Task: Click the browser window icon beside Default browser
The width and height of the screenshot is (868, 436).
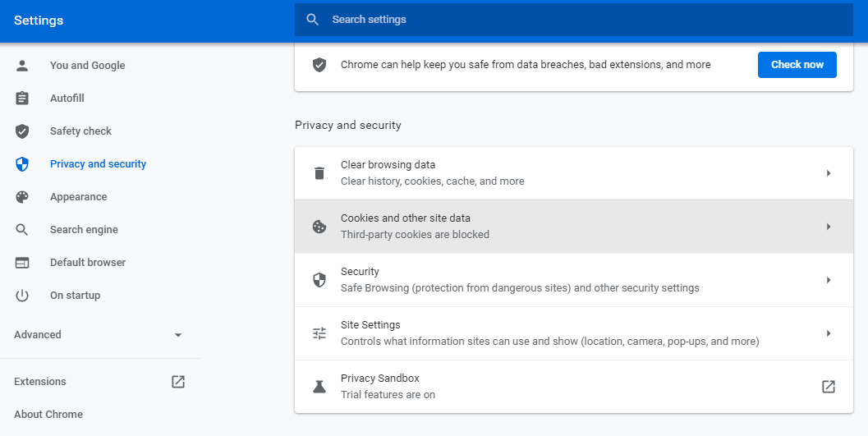Action: [22, 263]
